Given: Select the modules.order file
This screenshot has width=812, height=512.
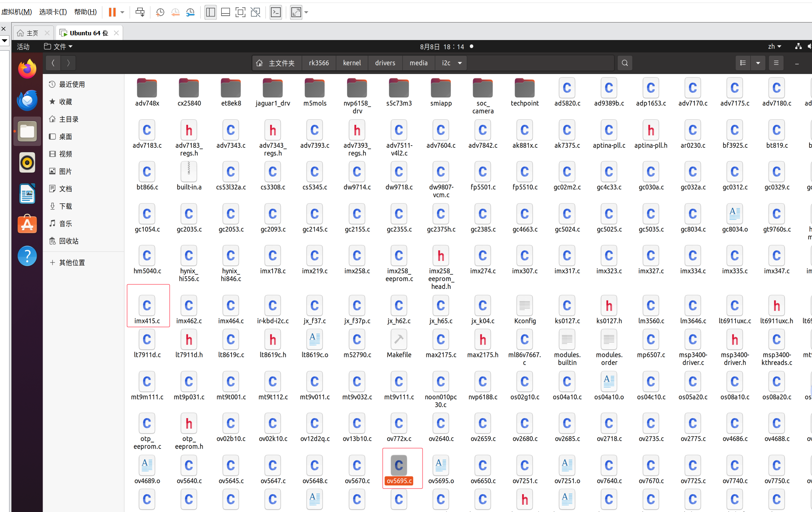Looking at the screenshot, I should pyautogui.click(x=609, y=348).
